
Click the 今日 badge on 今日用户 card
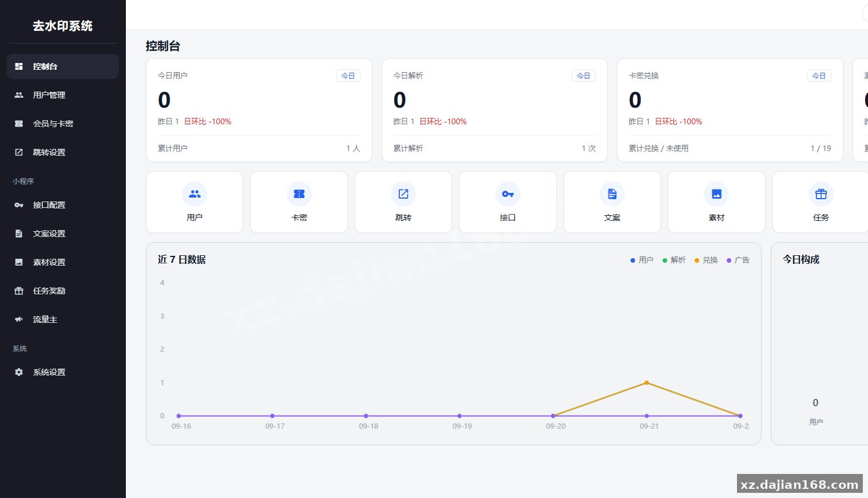click(348, 76)
